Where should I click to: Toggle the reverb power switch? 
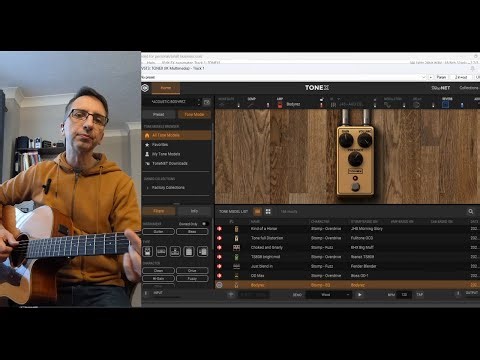point(462,105)
